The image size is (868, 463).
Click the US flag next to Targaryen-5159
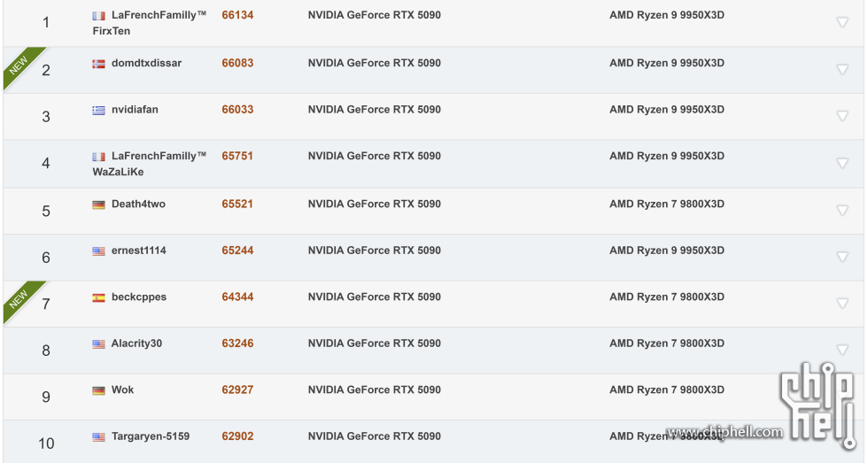pyautogui.click(x=98, y=437)
